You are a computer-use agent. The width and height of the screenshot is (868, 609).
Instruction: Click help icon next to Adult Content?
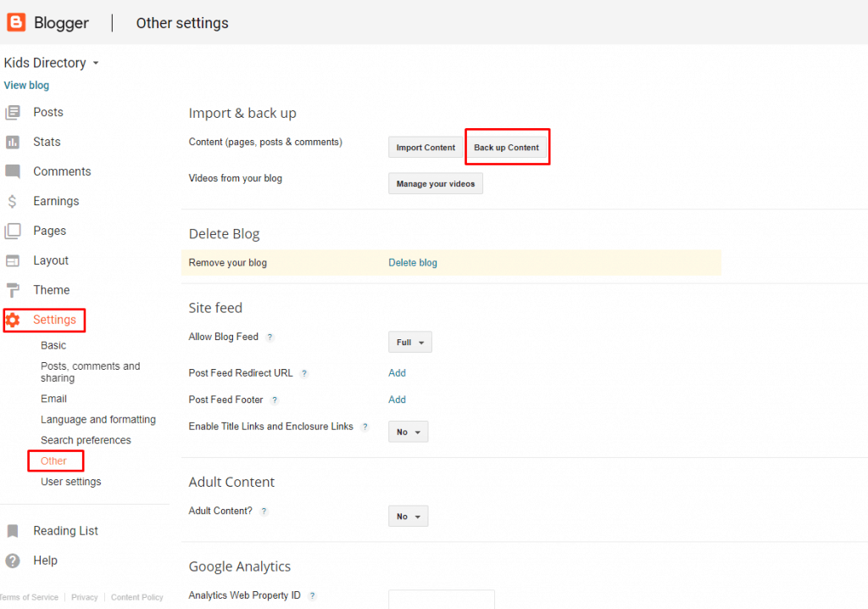point(264,511)
